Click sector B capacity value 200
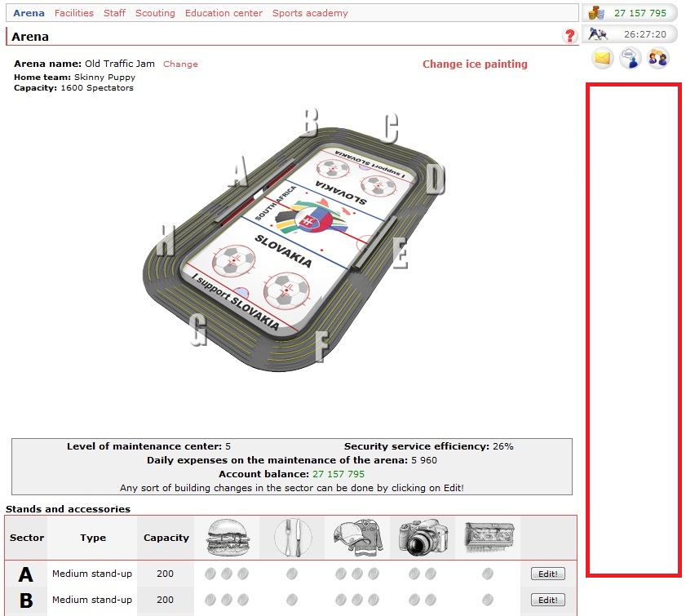686x616 pixels. (165, 600)
